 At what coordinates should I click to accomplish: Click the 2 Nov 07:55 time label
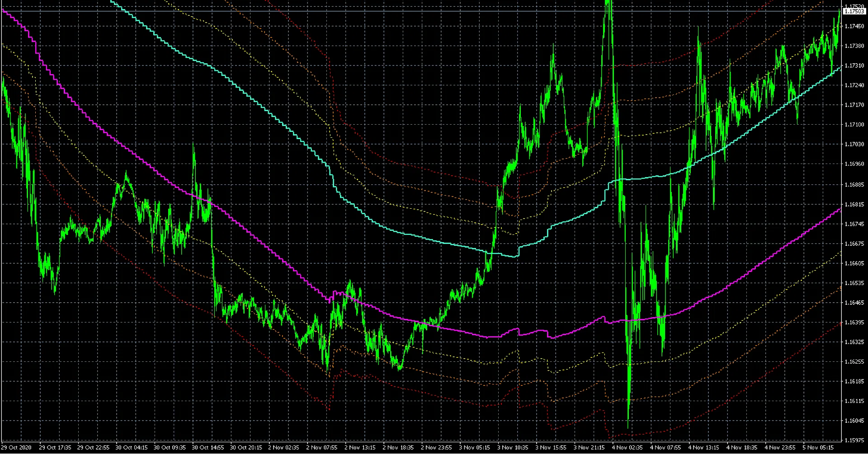click(321, 448)
